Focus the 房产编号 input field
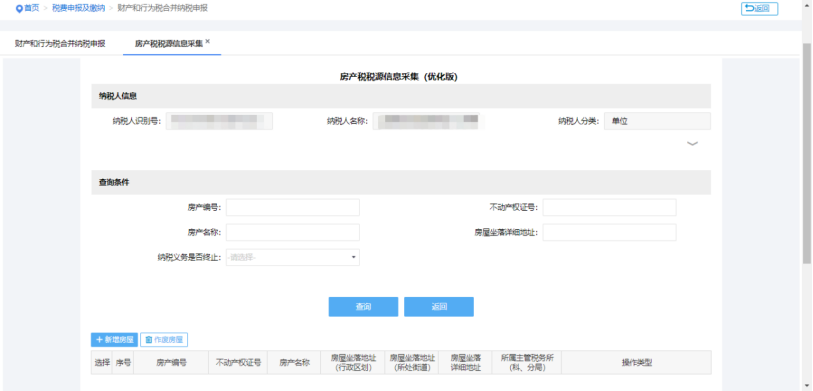813x391 pixels. tap(292, 207)
